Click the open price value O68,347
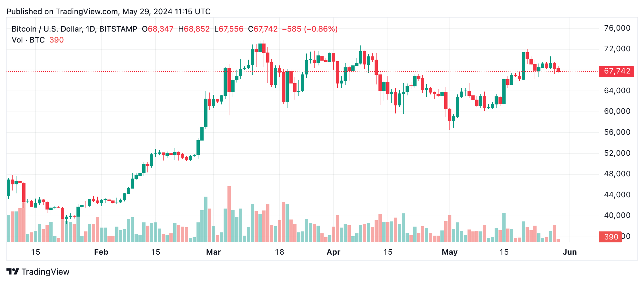Screen dimensions: 644x283 pyautogui.click(x=158, y=29)
